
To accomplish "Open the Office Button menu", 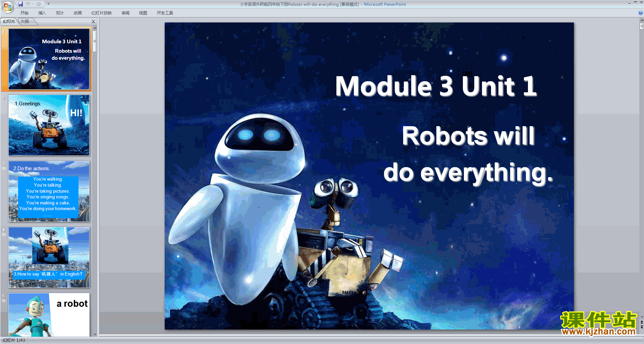I will click(7, 7).
